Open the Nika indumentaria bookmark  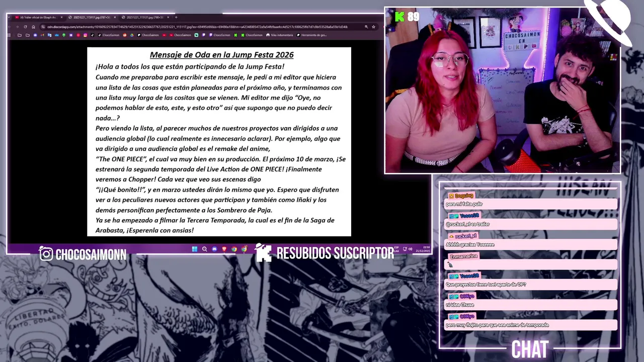tap(280, 35)
